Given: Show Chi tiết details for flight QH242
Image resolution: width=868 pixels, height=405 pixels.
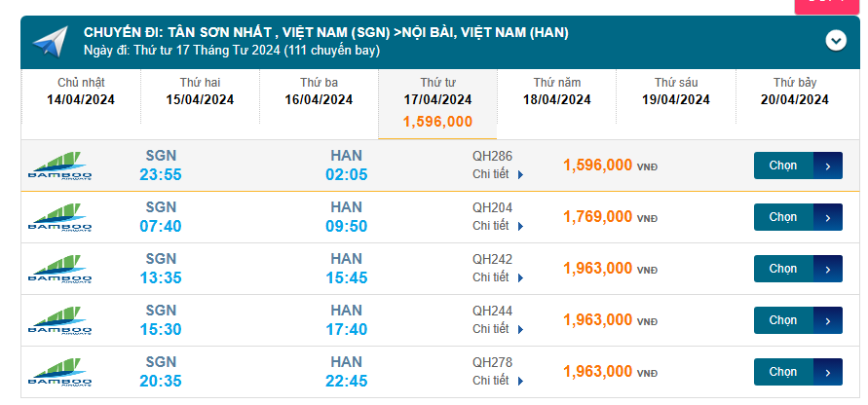Looking at the screenshot, I should pyautogui.click(x=498, y=277).
